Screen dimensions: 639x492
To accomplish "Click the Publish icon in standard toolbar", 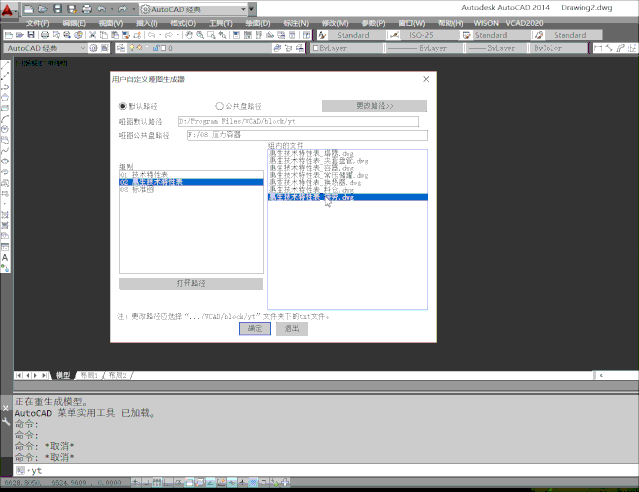I will coord(67,35).
